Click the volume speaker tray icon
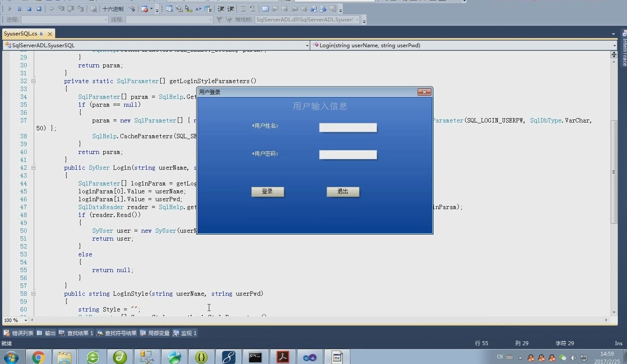The height and width of the screenshot is (364, 627). point(573,357)
